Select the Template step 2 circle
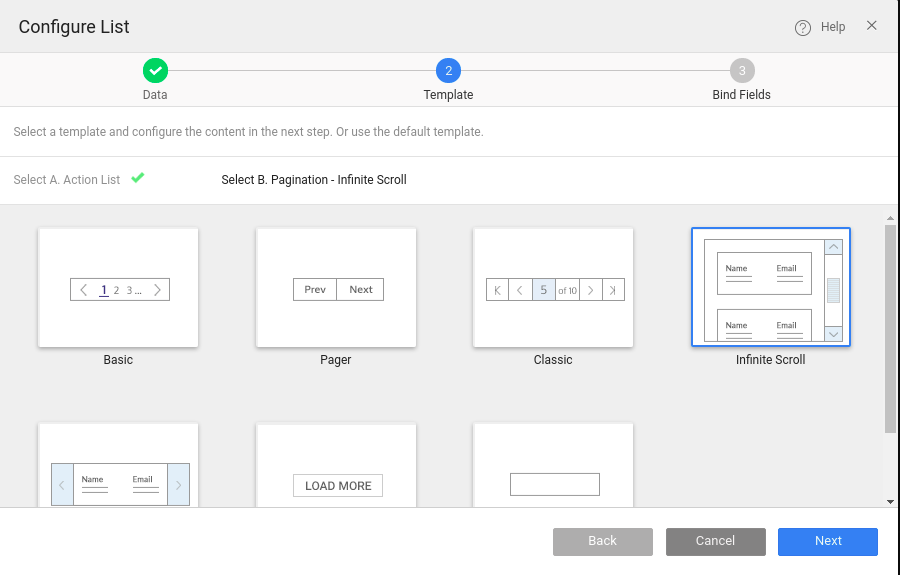 coord(448,70)
